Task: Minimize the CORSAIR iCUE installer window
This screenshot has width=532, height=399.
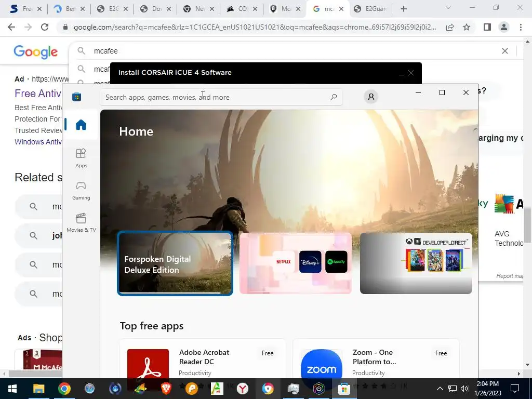Action: coord(402,73)
